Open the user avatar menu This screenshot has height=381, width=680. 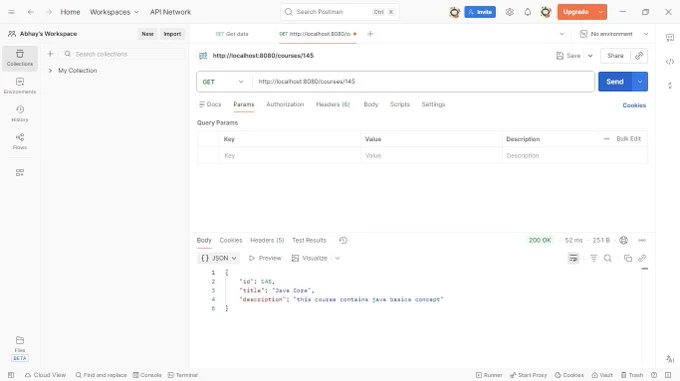pos(546,12)
